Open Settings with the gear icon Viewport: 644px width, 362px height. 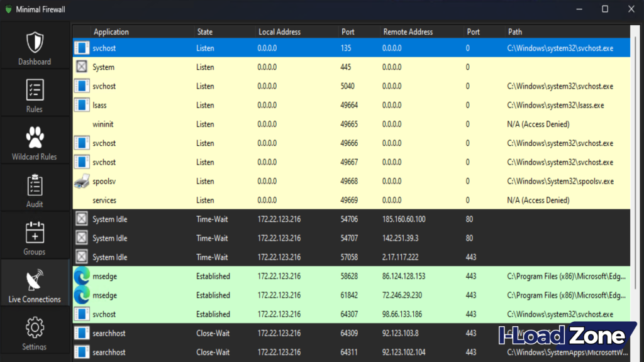[35, 327]
